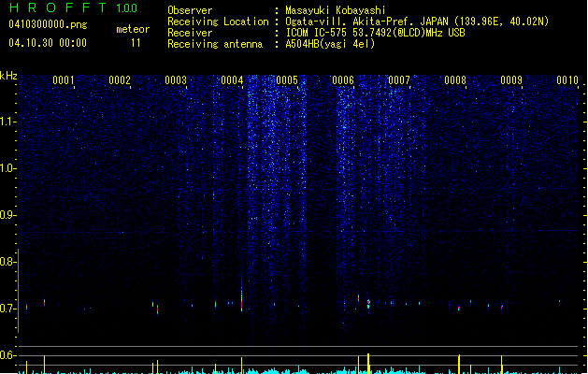Click time marker 0001

[x=64, y=79]
